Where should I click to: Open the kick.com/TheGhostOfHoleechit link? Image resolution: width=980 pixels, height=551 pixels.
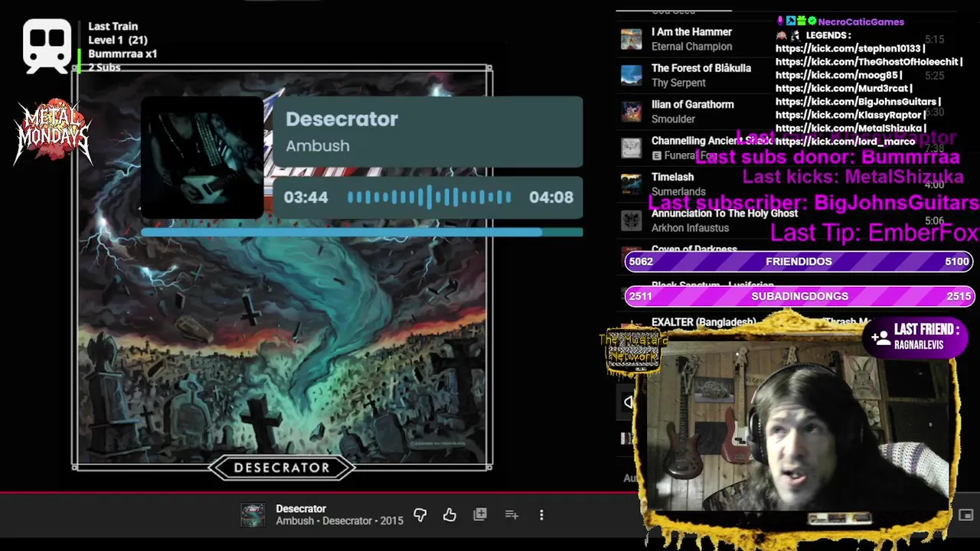[x=866, y=61]
